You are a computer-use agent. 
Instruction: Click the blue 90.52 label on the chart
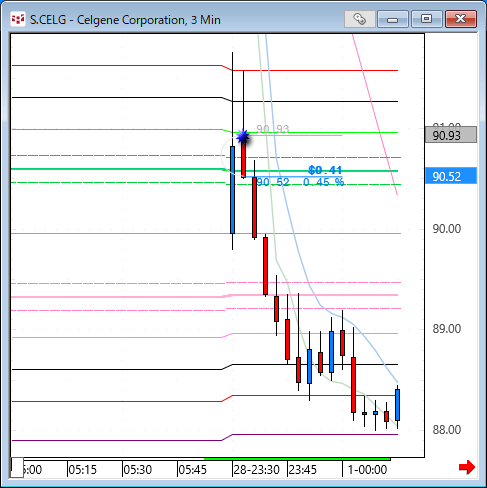(x=273, y=182)
